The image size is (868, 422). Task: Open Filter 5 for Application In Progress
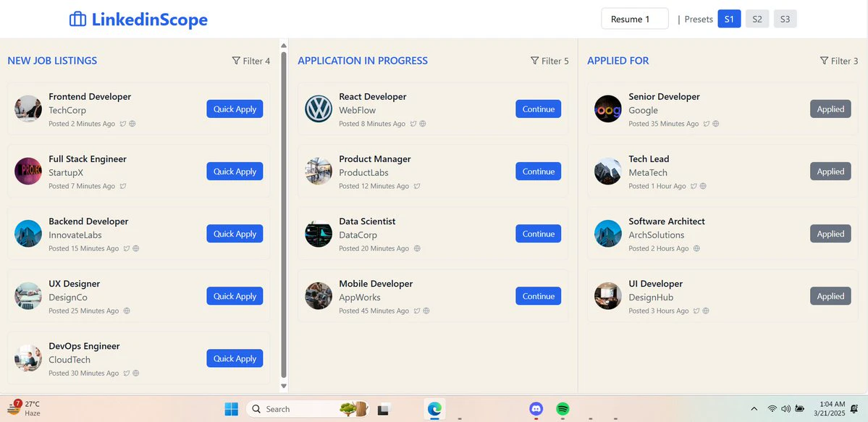pos(549,61)
